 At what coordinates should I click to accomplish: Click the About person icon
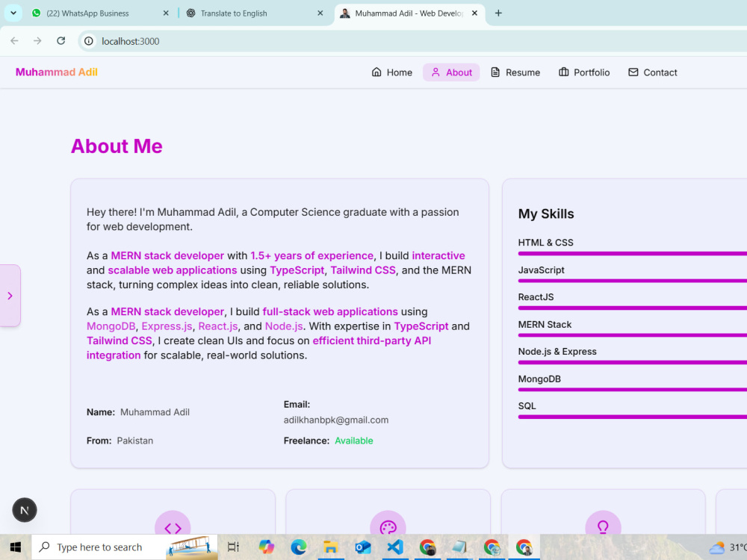(x=436, y=72)
